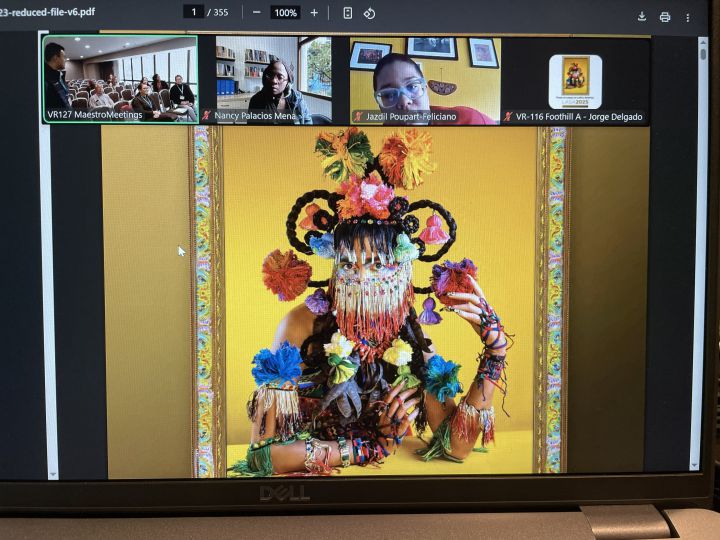The image size is (720, 540).
Task: Click muted mic icon for Jazdil Poupart-Feliciano
Action: click(x=358, y=116)
